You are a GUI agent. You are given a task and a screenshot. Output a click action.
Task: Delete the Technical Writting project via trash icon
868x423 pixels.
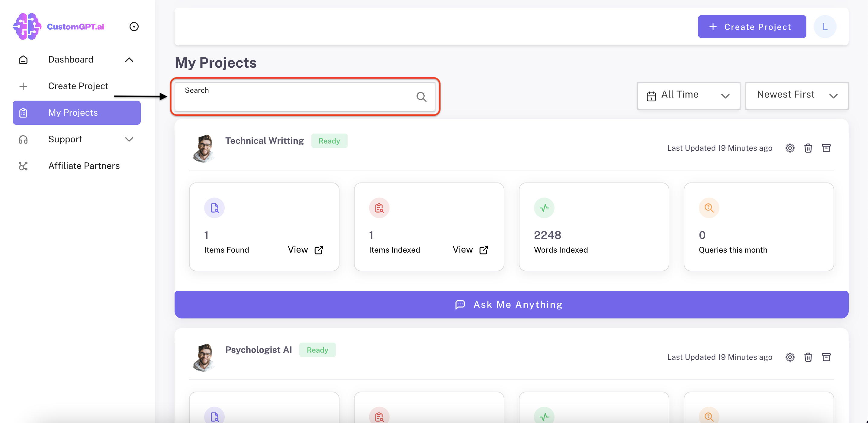click(x=808, y=148)
